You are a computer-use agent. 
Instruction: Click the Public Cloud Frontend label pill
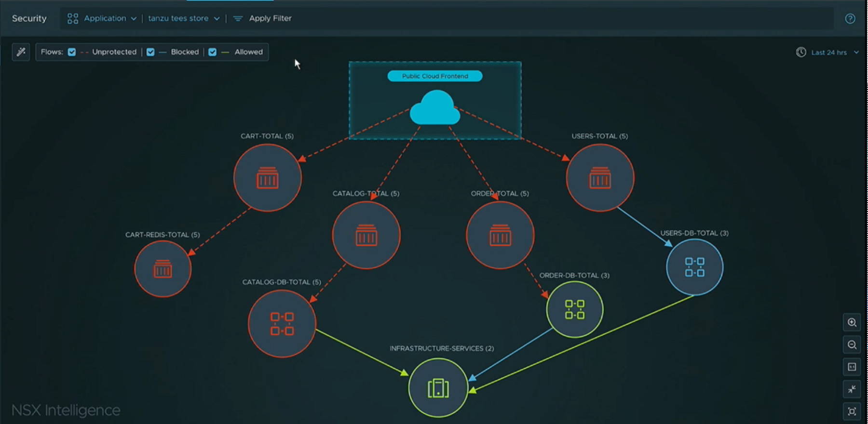point(435,76)
